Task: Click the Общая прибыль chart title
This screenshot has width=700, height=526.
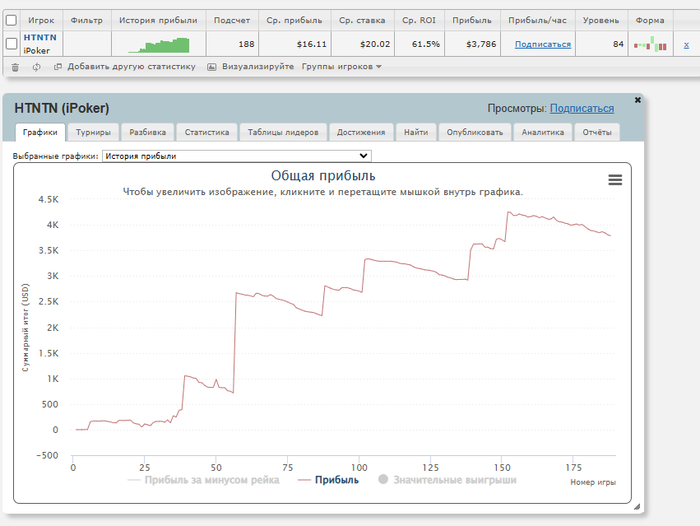Action: [x=323, y=176]
